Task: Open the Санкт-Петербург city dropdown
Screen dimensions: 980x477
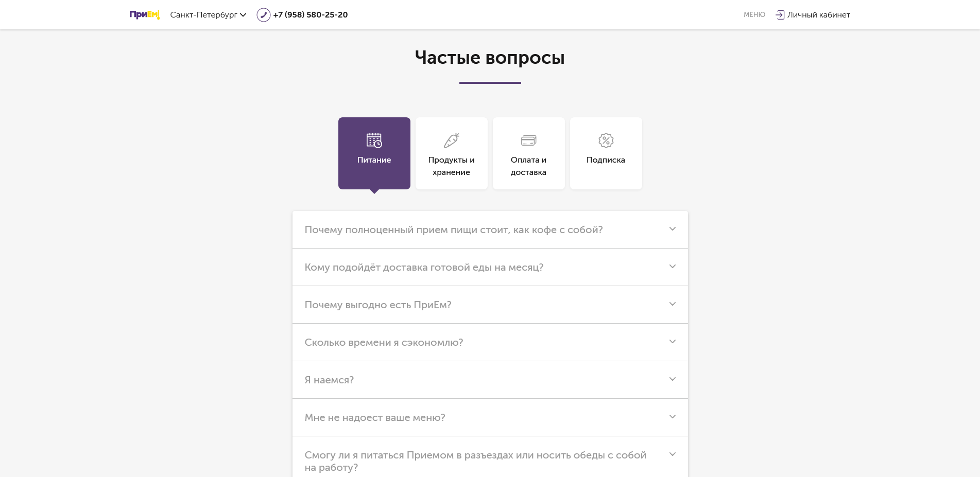Action: (209, 15)
